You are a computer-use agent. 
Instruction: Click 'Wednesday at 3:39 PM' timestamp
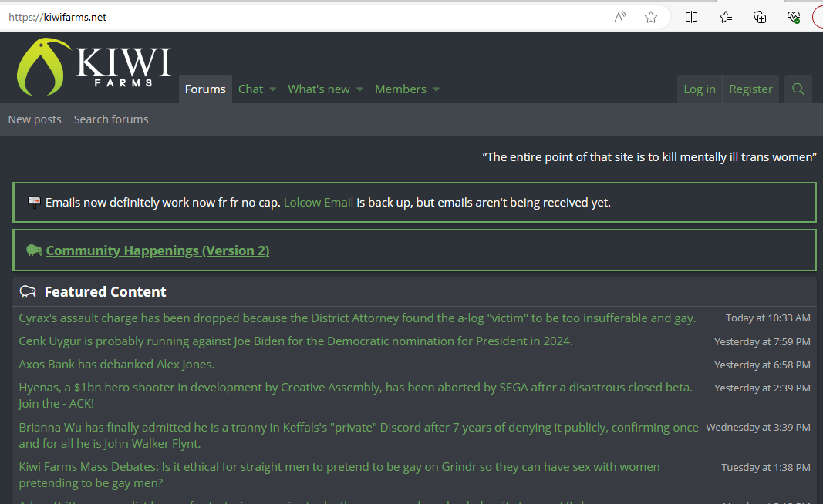coord(758,428)
